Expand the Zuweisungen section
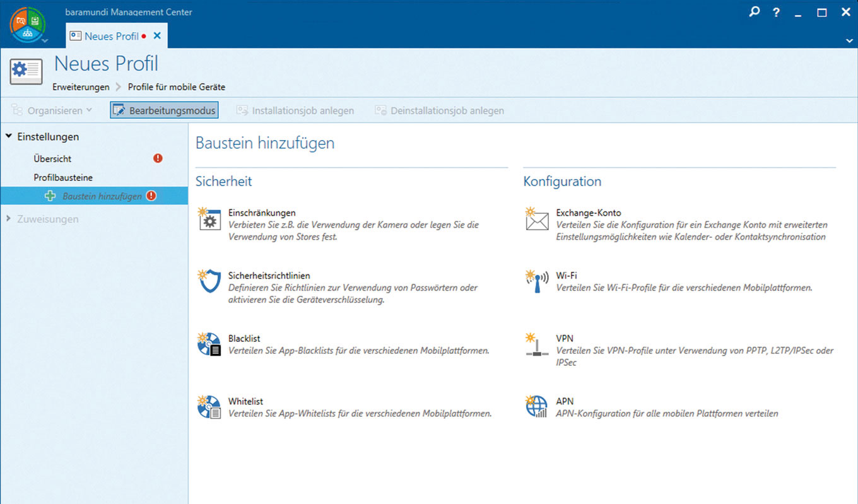Image resolution: width=858 pixels, height=504 pixels. [x=8, y=219]
